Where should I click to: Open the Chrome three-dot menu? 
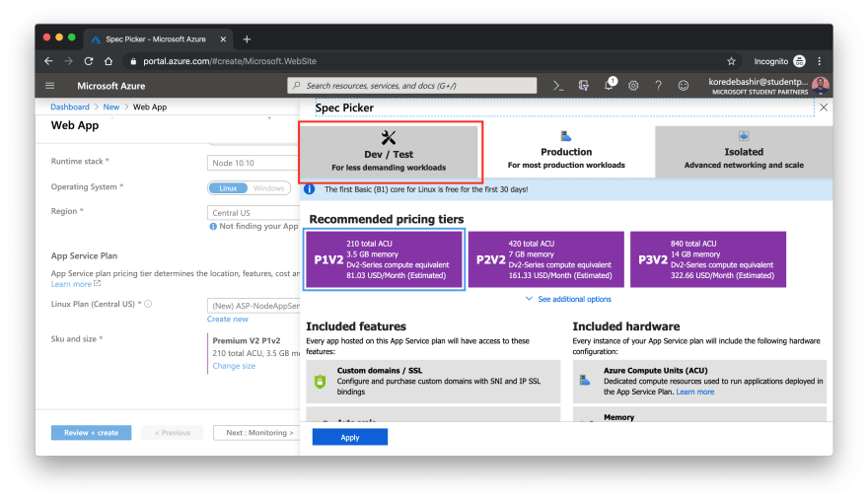tap(820, 61)
